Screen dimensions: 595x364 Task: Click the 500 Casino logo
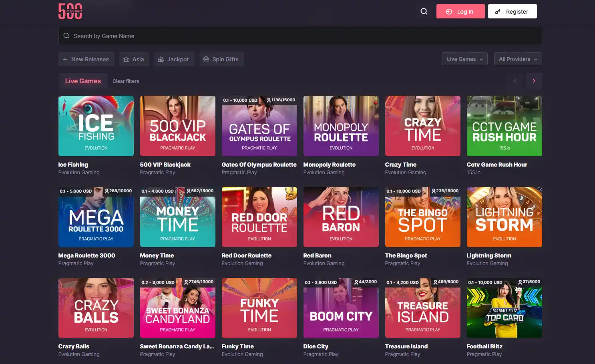coord(70,11)
